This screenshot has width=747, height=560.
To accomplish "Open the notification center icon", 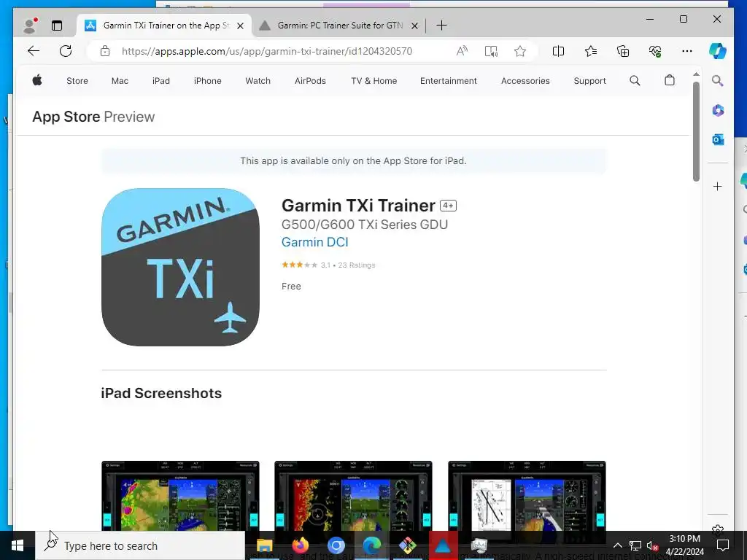I will (723, 545).
